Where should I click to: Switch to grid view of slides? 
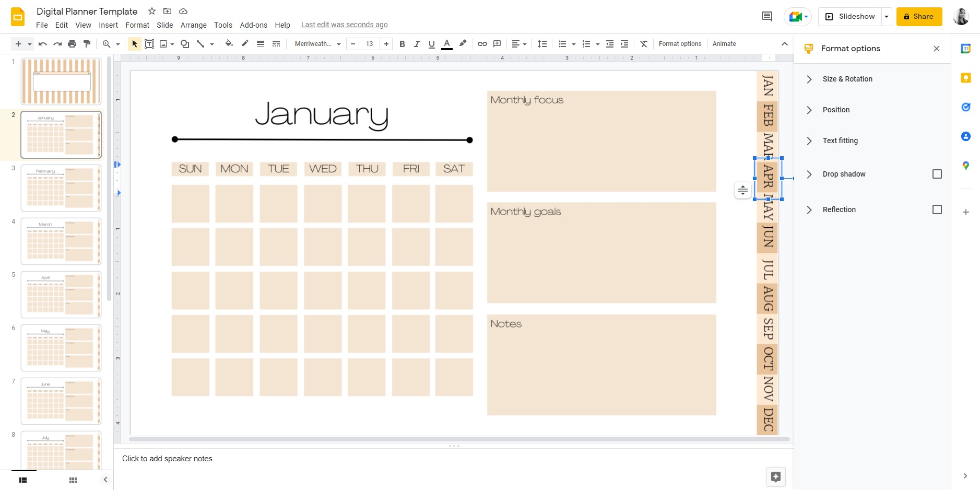coord(73,480)
